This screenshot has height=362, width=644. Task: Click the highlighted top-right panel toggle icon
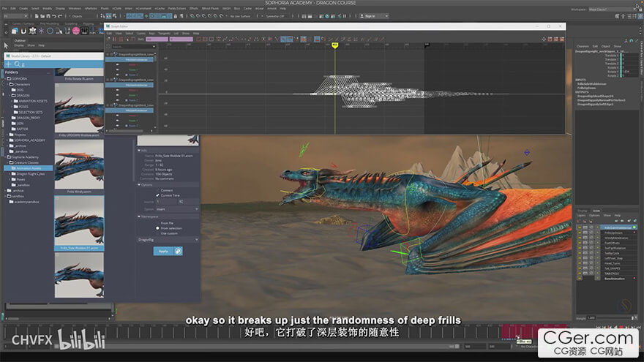(x=640, y=16)
